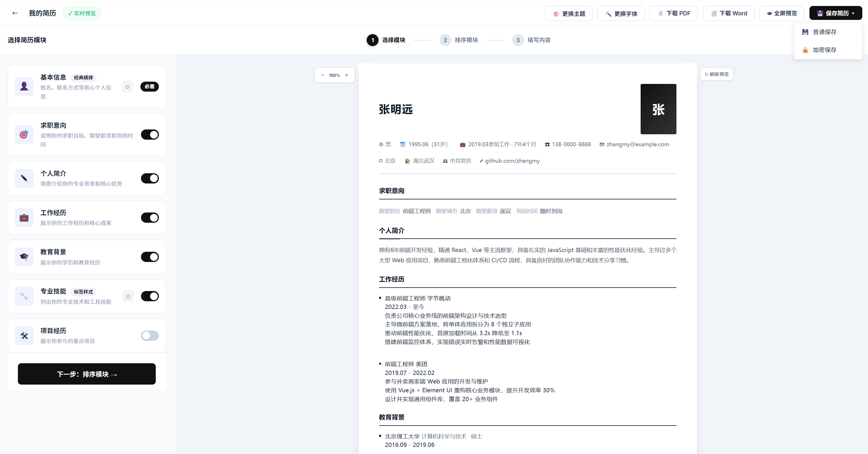
Task: Click the 教育背景 graduation cap icon
Action: point(24,257)
